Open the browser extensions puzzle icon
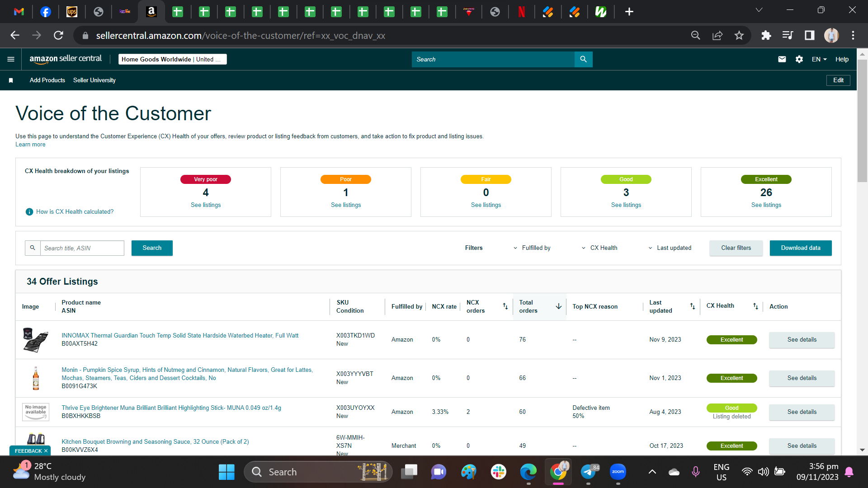Screen dimensions: 868x488 pyautogui.click(x=766, y=35)
